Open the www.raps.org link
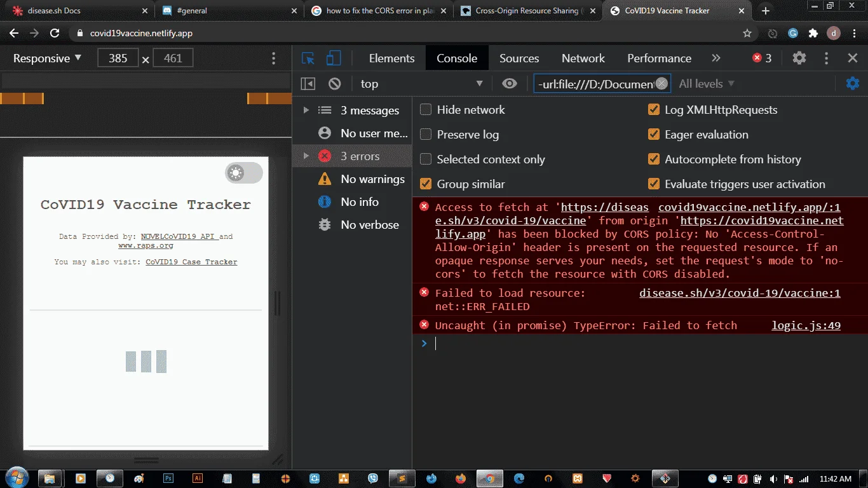Screen dimensions: 868x488 pos(146,245)
